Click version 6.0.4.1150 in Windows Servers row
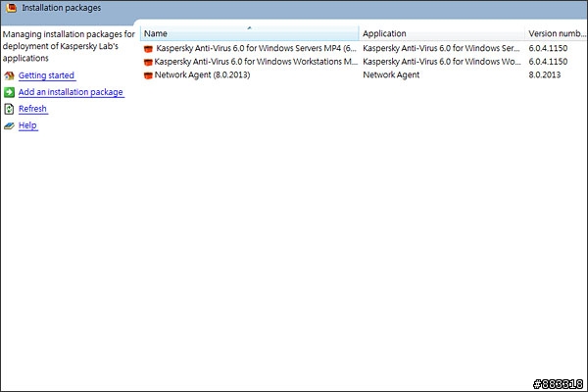The image size is (588, 392). [x=548, y=48]
